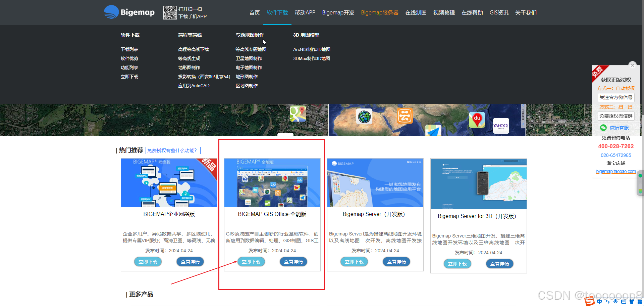
Task: Click the 关注官方微信号 button in the side panel
Action: click(x=616, y=97)
